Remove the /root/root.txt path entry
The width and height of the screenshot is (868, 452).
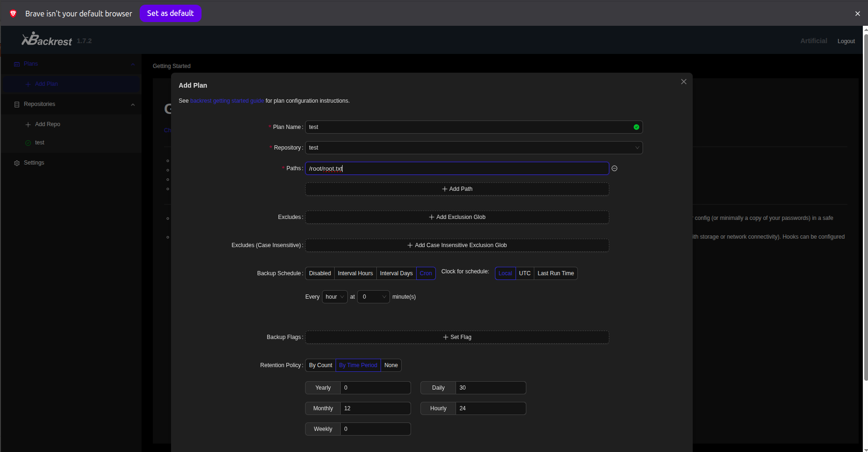pos(614,168)
